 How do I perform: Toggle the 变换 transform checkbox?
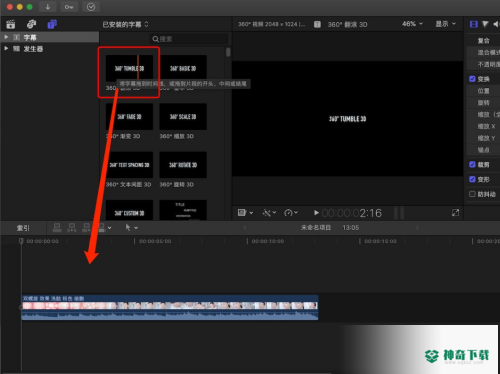(472, 79)
